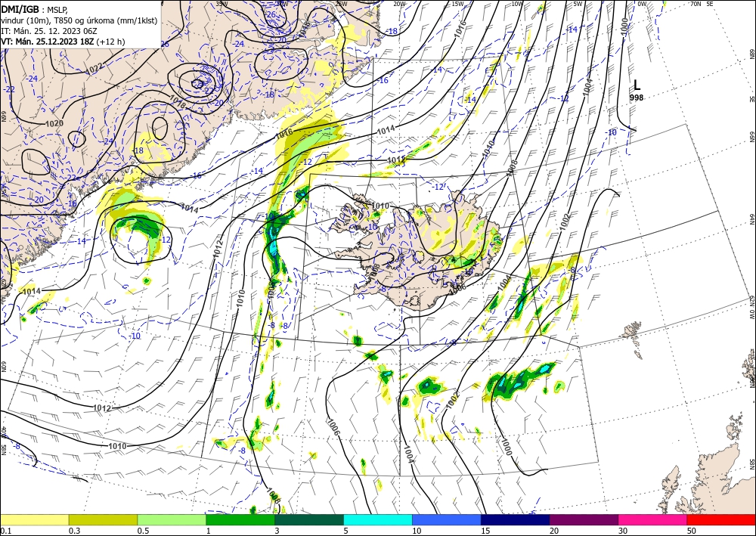Viewport: 756px width, 536px height.
Task: Click the light green 0.5–1 mm legend swatch
Action: point(172,519)
